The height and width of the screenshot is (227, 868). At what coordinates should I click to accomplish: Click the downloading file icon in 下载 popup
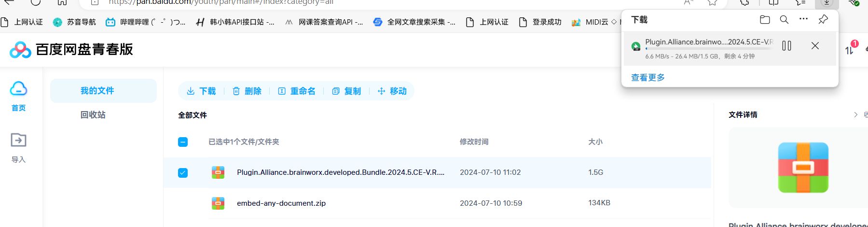tap(636, 46)
